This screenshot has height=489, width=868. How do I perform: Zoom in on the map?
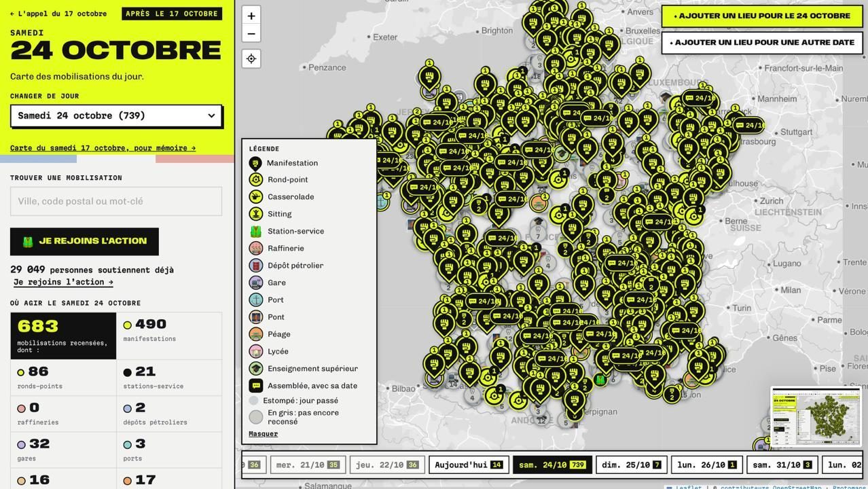[251, 16]
